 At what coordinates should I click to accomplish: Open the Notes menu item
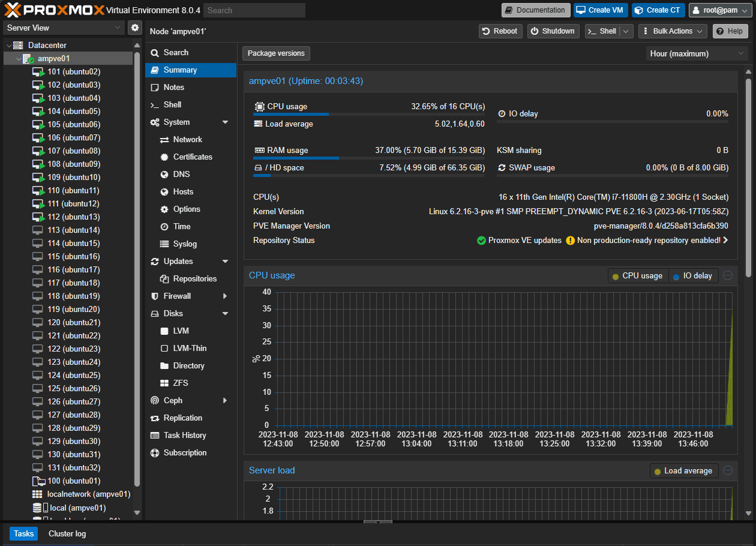(x=174, y=88)
